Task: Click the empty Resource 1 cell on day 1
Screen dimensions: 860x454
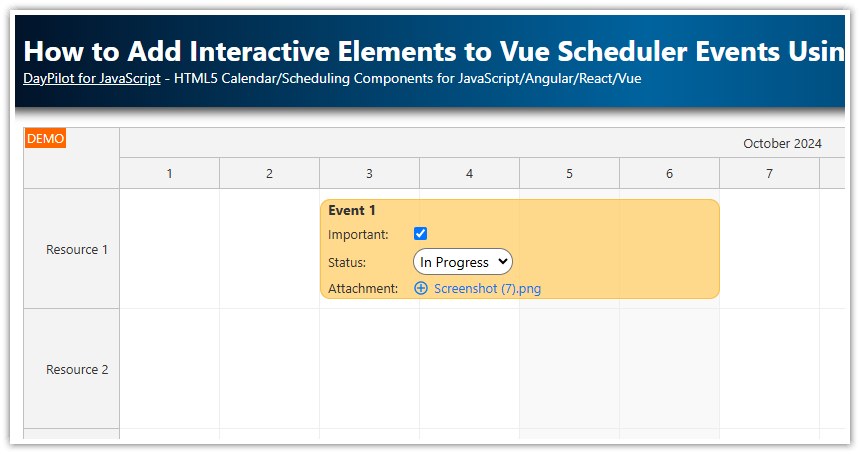Action: click(170, 249)
